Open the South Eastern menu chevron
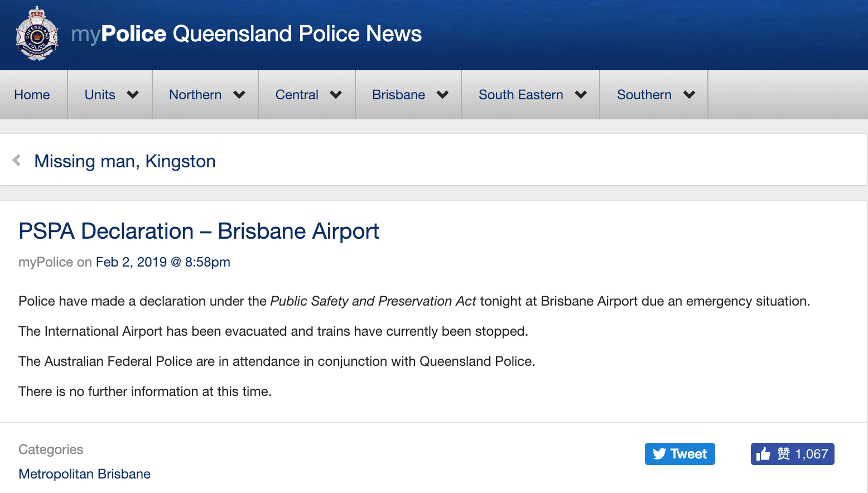The image size is (868, 493). (581, 95)
